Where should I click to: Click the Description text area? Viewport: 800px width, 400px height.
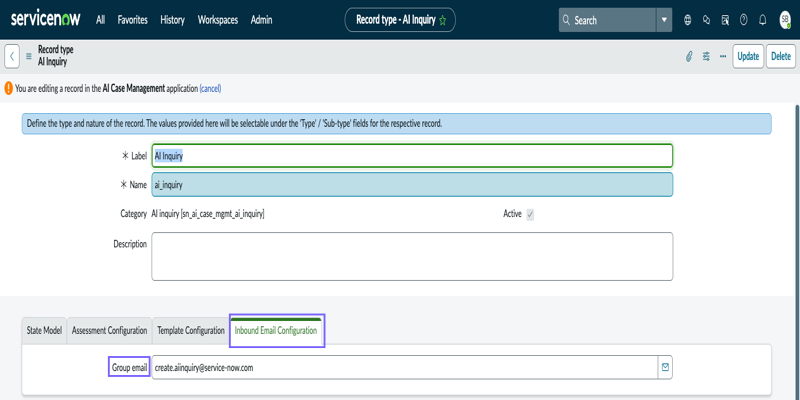pyautogui.click(x=412, y=256)
